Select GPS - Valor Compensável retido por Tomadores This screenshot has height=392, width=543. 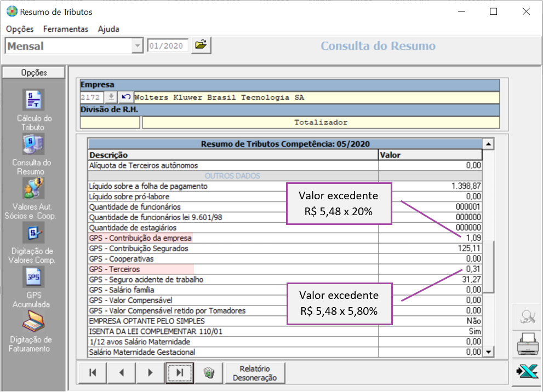coord(285,310)
